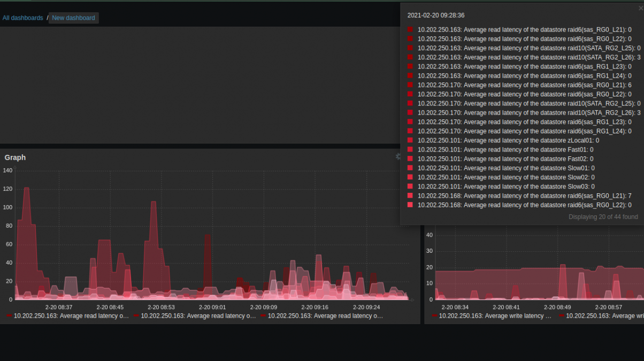This screenshot has height=361, width=644.
Task: Click the tooltip timestamp 2021-02-20 09:28:36
Action: pos(435,16)
